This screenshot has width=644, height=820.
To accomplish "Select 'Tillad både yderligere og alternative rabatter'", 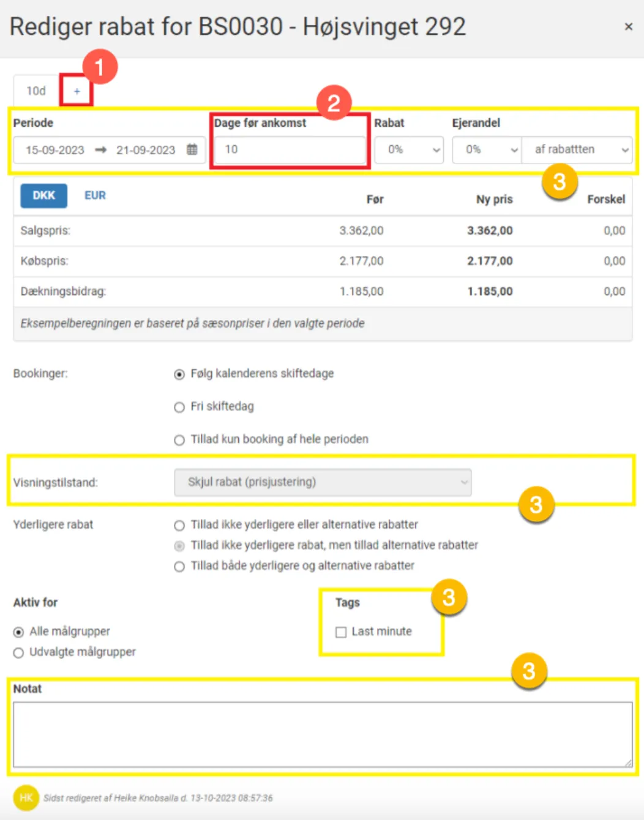I will [x=179, y=567].
